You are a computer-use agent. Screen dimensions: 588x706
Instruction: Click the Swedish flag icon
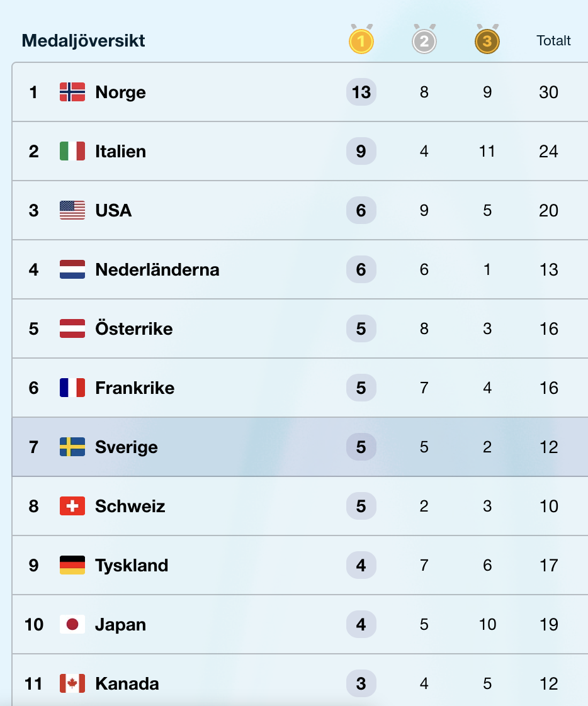(x=72, y=447)
